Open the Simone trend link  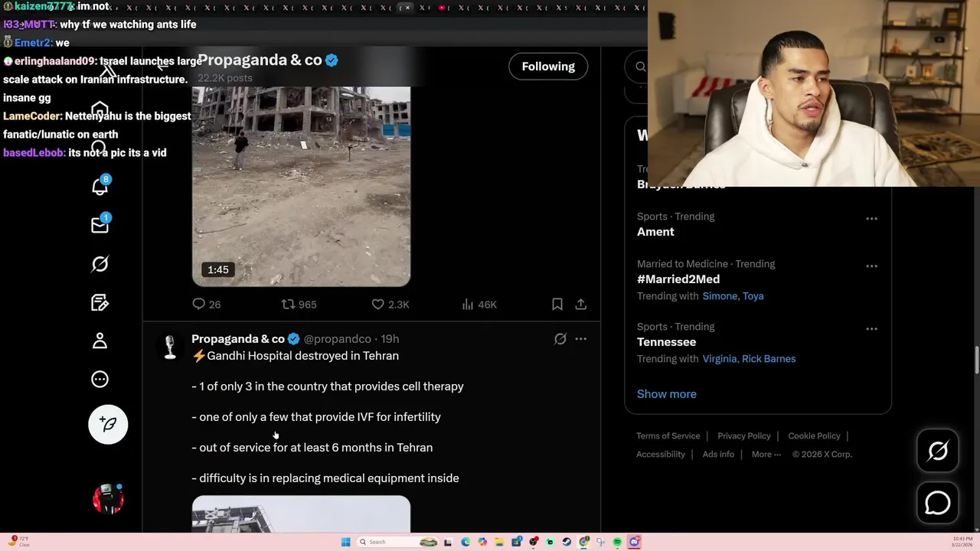(x=720, y=296)
